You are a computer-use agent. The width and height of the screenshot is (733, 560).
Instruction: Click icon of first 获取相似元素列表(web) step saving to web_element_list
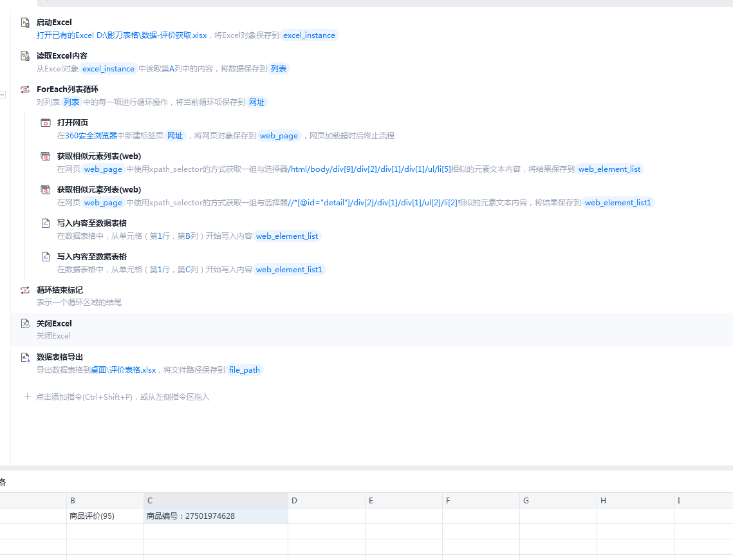click(46, 156)
